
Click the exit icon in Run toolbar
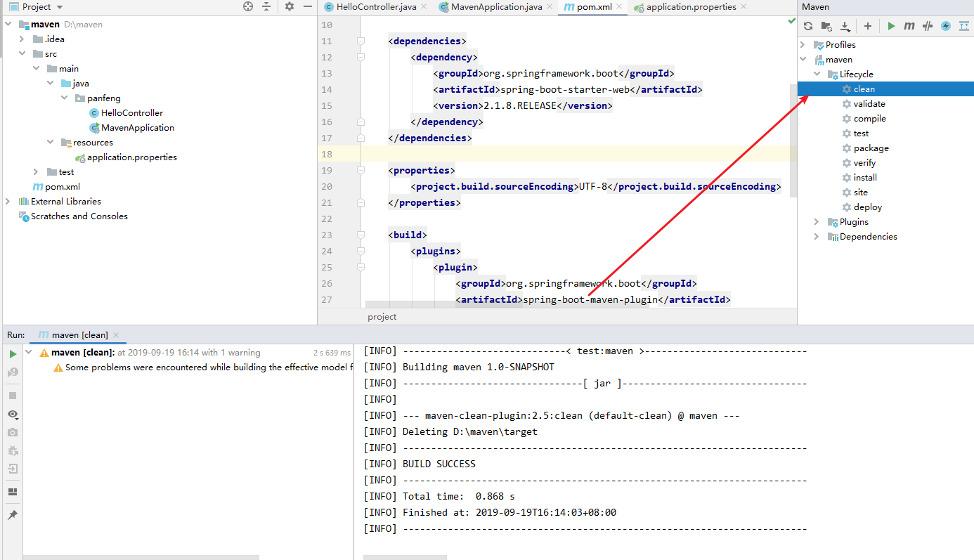(x=13, y=469)
